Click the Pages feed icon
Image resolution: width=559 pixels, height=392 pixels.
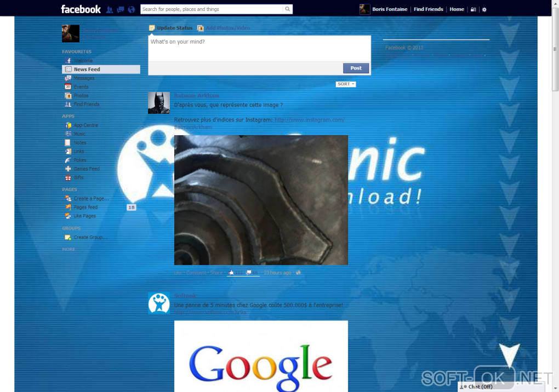click(68, 207)
